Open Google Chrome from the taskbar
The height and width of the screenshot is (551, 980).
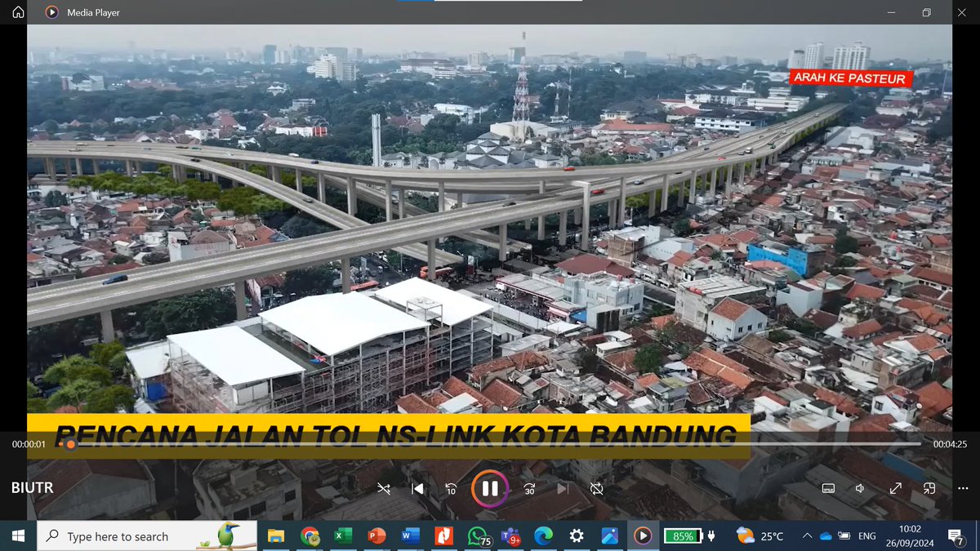[310, 536]
